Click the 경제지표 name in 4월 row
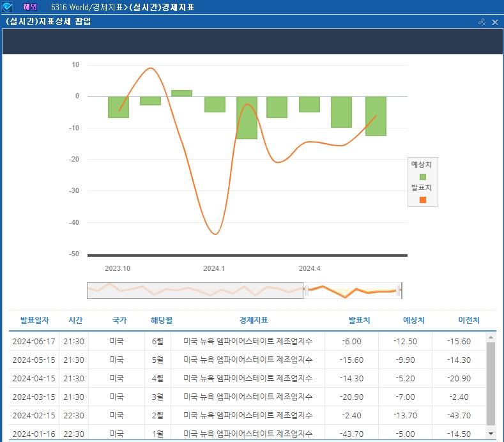This screenshot has height=442, width=504. [x=248, y=378]
